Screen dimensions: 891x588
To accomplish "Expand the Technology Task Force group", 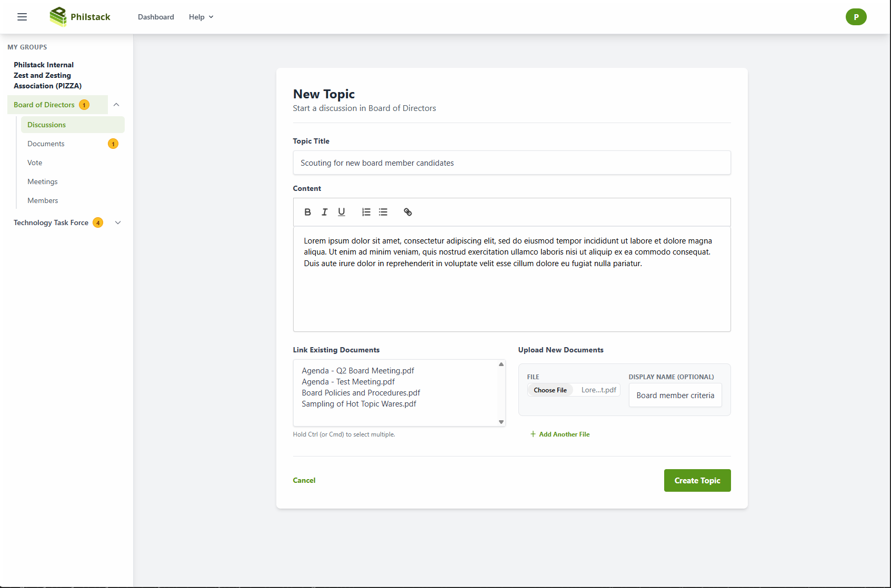I will (118, 222).
